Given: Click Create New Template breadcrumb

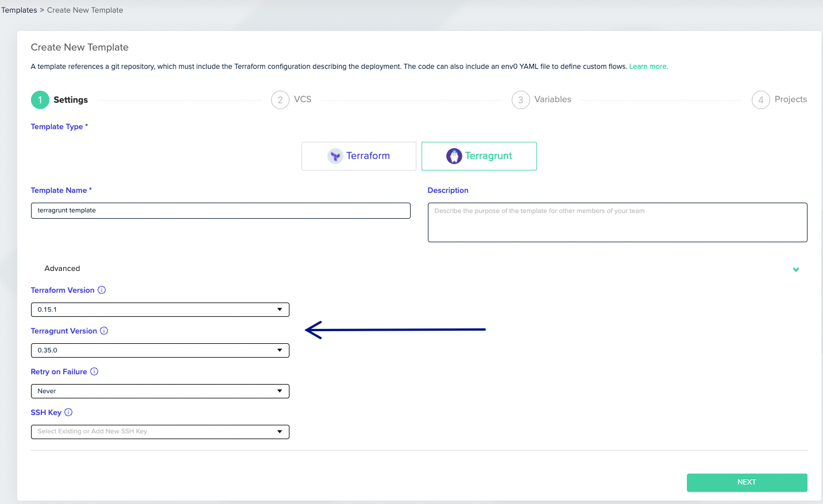Looking at the screenshot, I should pyautogui.click(x=85, y=10).
